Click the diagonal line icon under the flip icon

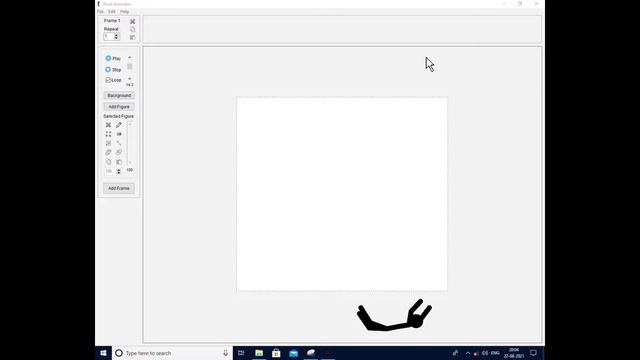[x=119, y=143]
